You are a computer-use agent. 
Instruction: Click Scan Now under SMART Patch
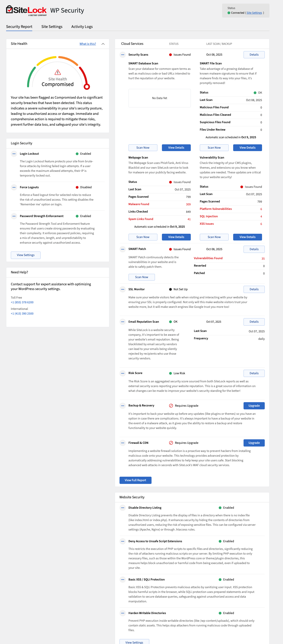pos(142,277)
